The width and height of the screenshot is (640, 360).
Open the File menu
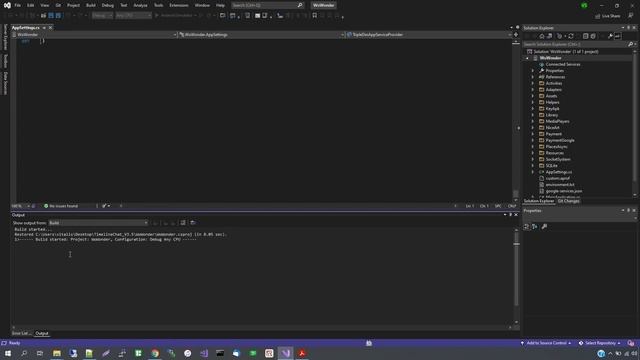[17, 5]
